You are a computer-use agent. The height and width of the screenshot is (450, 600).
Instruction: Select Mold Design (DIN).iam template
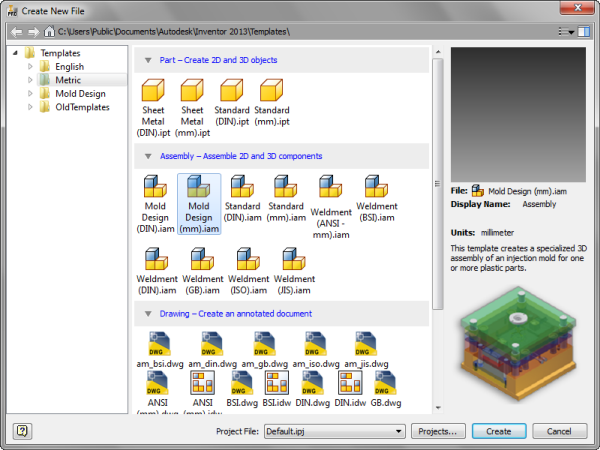[x=155, y=204]
